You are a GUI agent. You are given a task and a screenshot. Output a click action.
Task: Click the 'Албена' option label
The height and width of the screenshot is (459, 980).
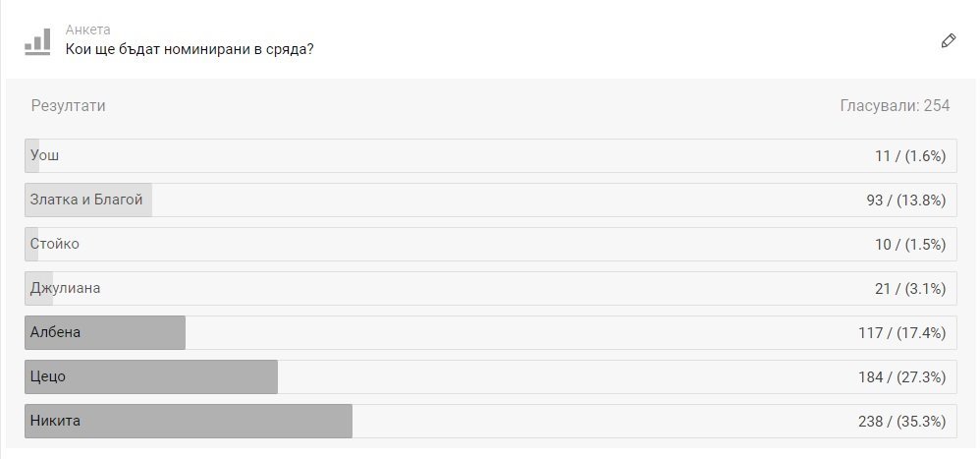click(55, 332)
